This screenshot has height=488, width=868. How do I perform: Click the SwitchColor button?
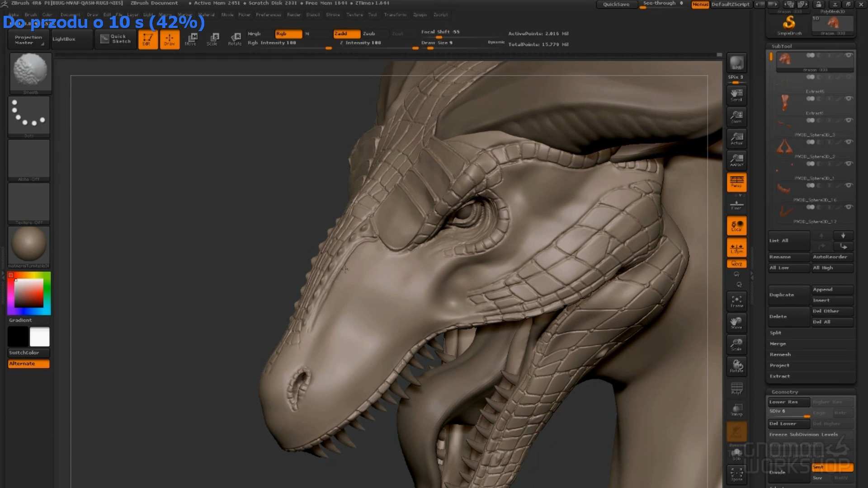[29, 353]
